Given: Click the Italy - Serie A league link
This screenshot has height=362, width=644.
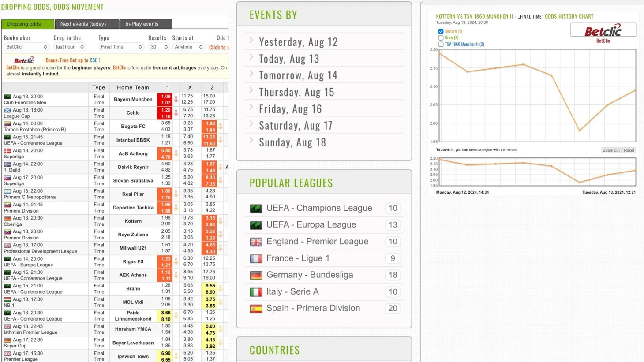Looking at the screenshot, I should click(292, 291).
